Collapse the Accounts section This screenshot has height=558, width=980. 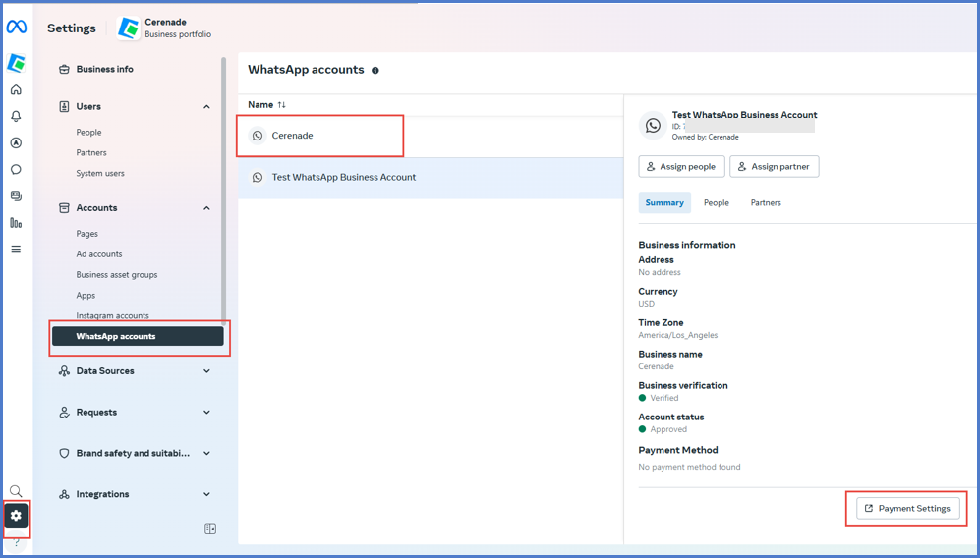pos(206,208)
